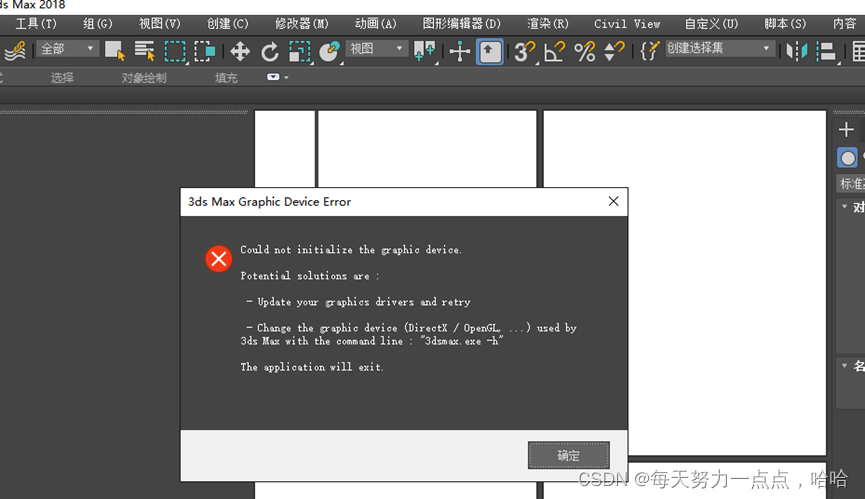The height and width of the screenshot is (499, 865).
Task: Open the 自定义(U) menu
Action: point(711,24)
